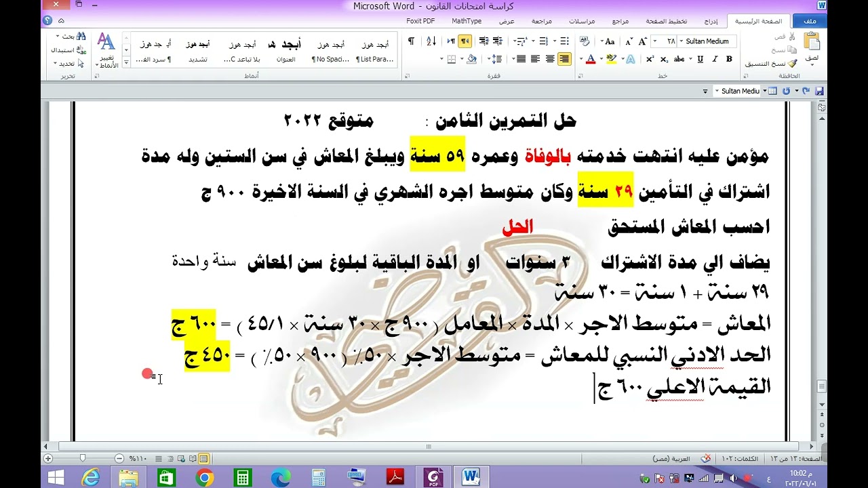
Task: Toggle Subscript formatting
Action: point(665,59)
